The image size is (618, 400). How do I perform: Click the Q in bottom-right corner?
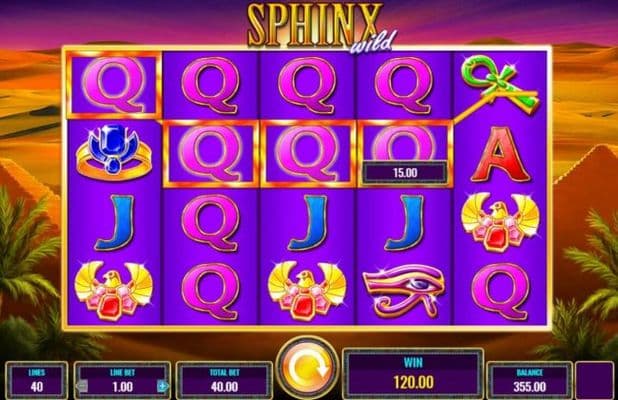(500, 292)
